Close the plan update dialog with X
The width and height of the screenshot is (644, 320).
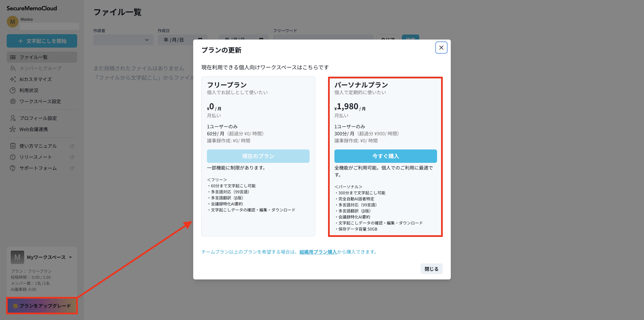(x=441, y=48)
